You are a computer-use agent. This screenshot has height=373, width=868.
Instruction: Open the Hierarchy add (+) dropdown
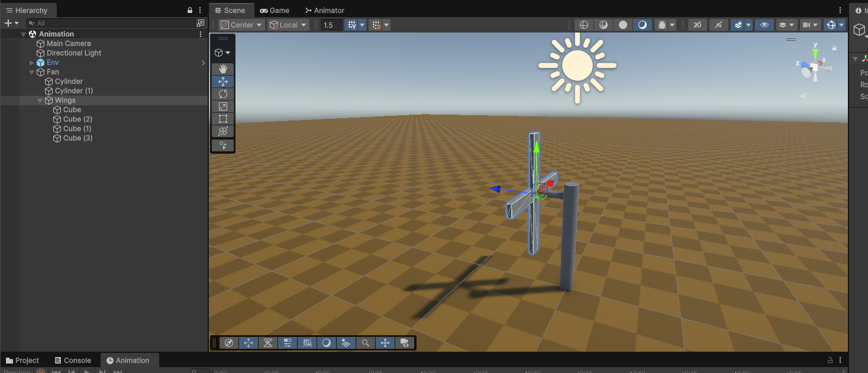(x=11, y=23)
